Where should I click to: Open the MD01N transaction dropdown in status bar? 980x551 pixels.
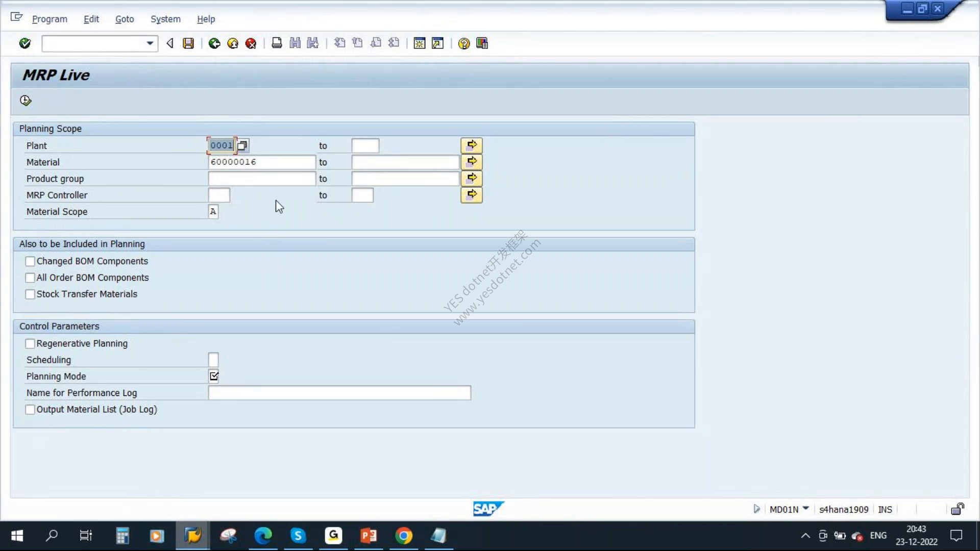tap(805, 508)
